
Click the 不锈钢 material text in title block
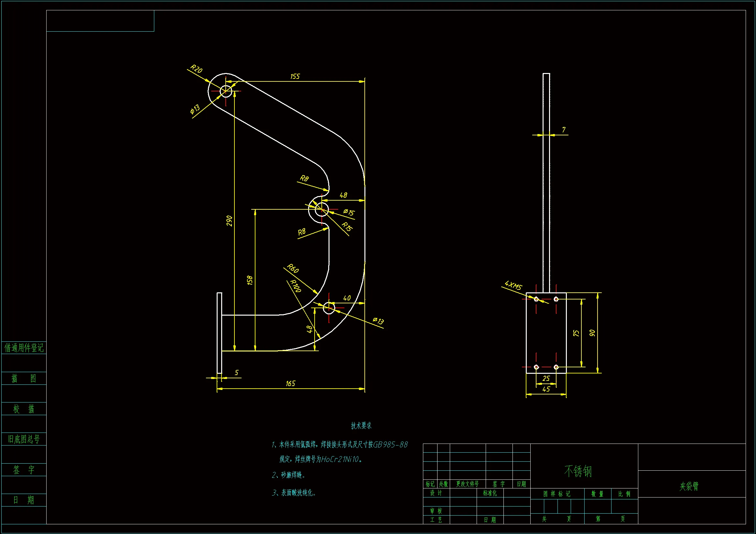(578, 471)
